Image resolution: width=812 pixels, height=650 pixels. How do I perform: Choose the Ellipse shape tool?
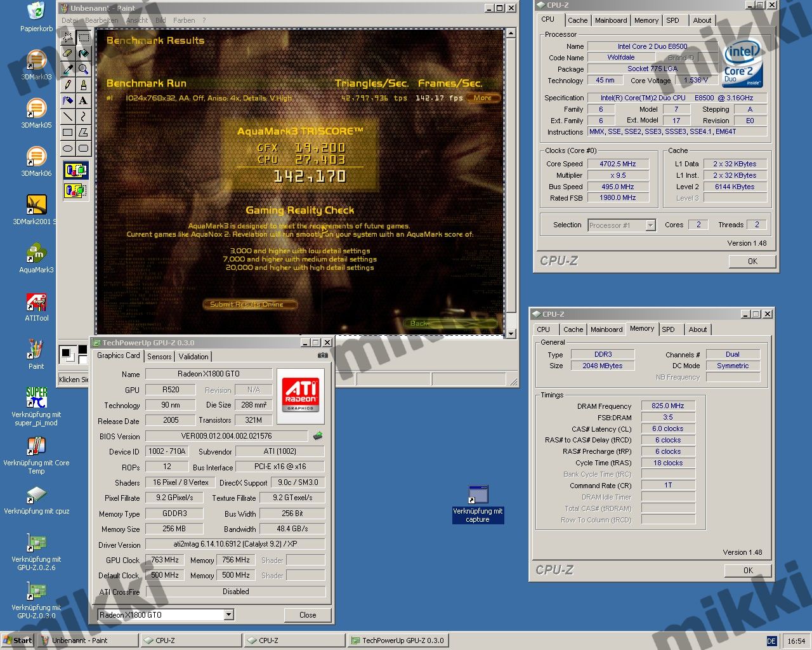(x=68, y=149)
